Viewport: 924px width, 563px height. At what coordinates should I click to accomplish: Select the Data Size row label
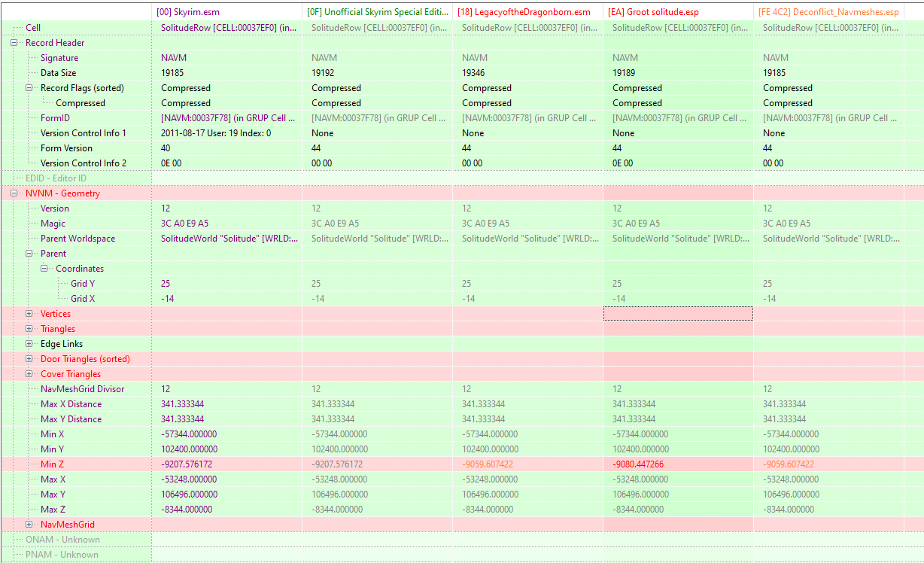(x=59, y=73)
